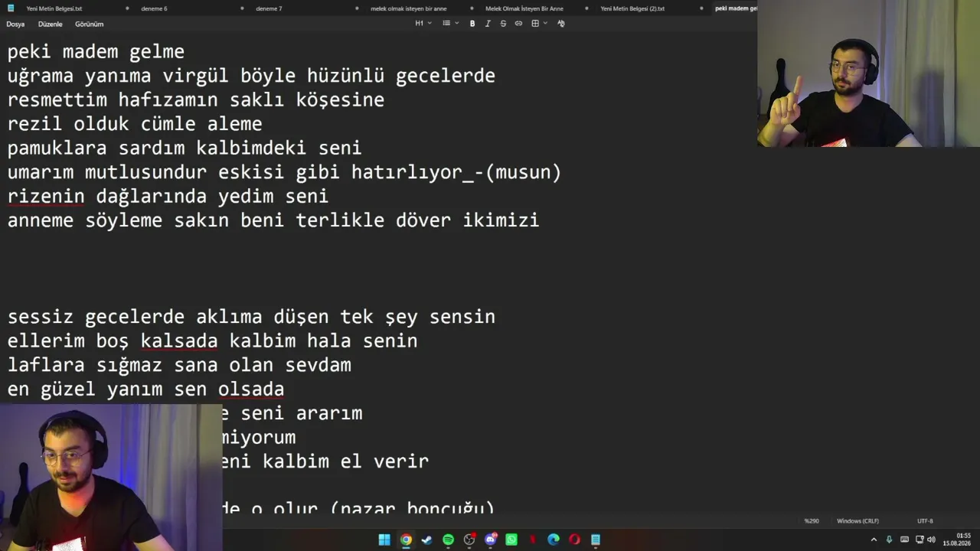Open the H1 heading style dropdown

tap(423, 24)
